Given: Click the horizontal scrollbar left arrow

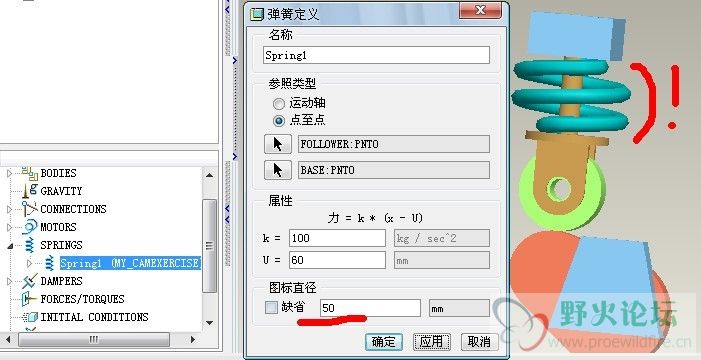Looking at the screenshot, I should click(8, 339).
